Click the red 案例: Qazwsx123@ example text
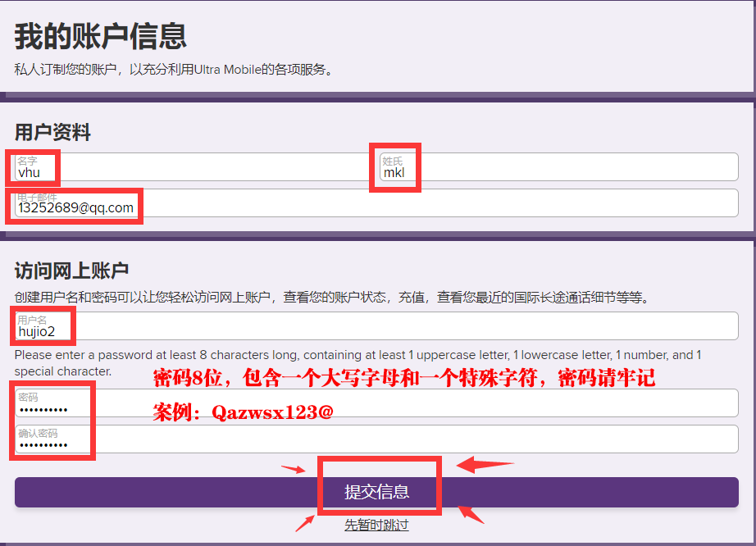The height and width of the screenshot is (546, 756). [x=243, y=412]
